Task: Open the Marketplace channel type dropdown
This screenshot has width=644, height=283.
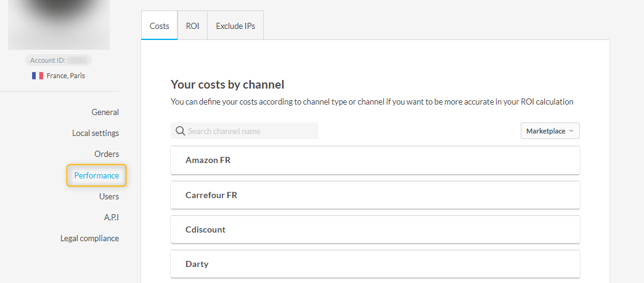Action: (x=550, y=131)
